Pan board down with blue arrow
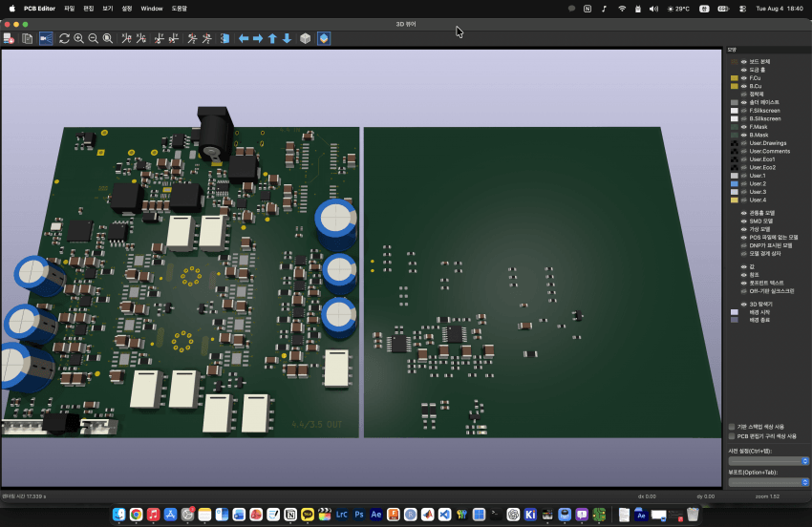The height and width of the screenshot is (527, 812). coord(287,38)
